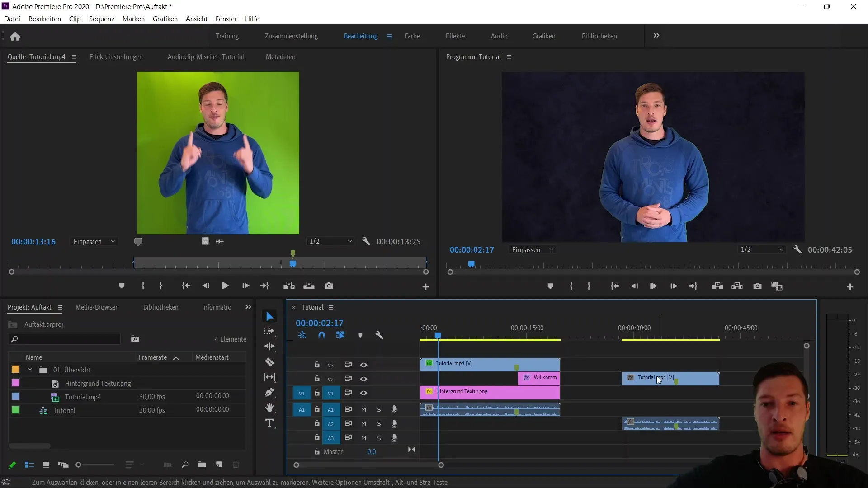This screenshot has height=488, width=868.
Task: Export frame from Program monitor
Action: pyautogui.click(x=757, y=286)
